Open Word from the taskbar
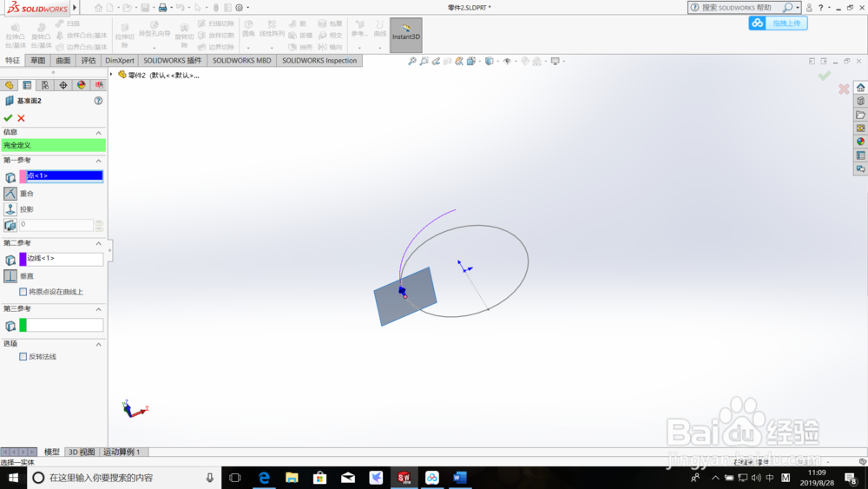Screen dimensions: 868x489 pos(460,478)
